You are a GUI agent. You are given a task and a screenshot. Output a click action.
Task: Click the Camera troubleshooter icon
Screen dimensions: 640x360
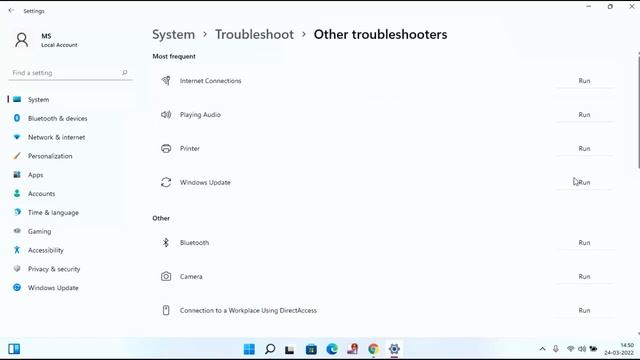pyautogui.click(x=166, y=276)
